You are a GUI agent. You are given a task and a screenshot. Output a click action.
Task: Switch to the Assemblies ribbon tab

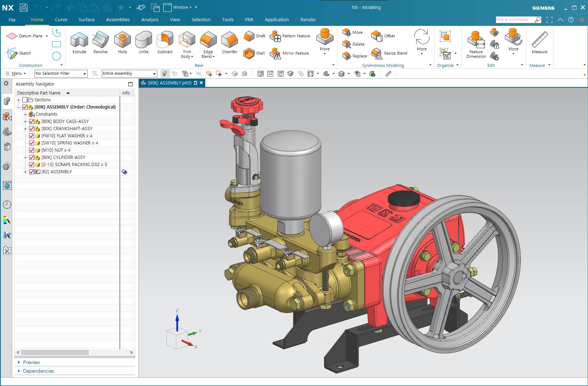point(118,19)
